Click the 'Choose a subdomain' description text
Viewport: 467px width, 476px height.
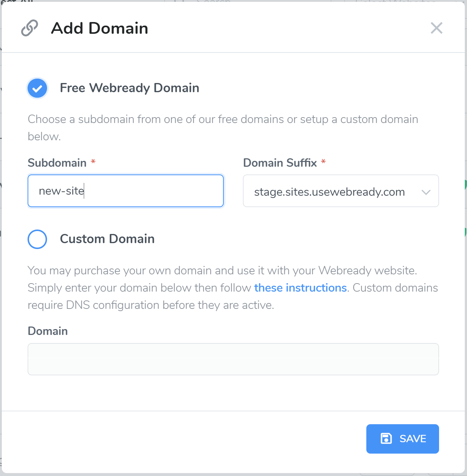(223, 119)
